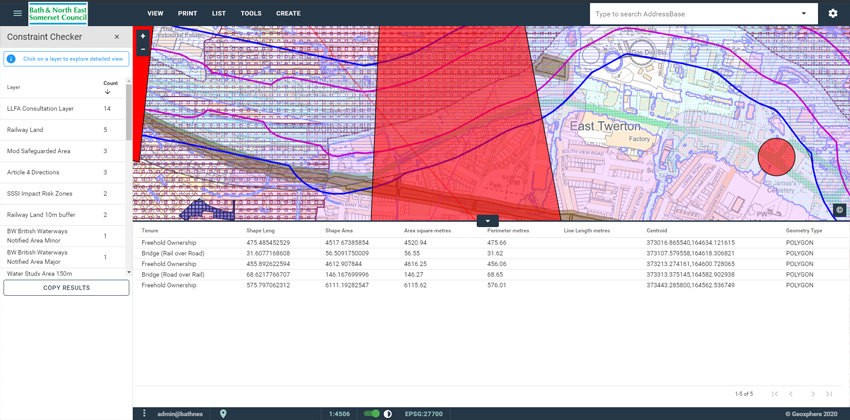Click the 1:4506 map scale indicator
This screenshot has height=420, width=850.
point(339,414)
